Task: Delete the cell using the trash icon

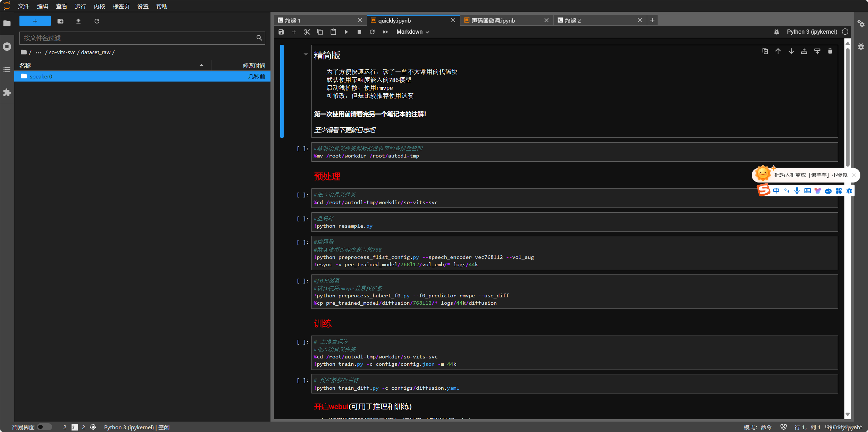Action: [x=830, y=51]
